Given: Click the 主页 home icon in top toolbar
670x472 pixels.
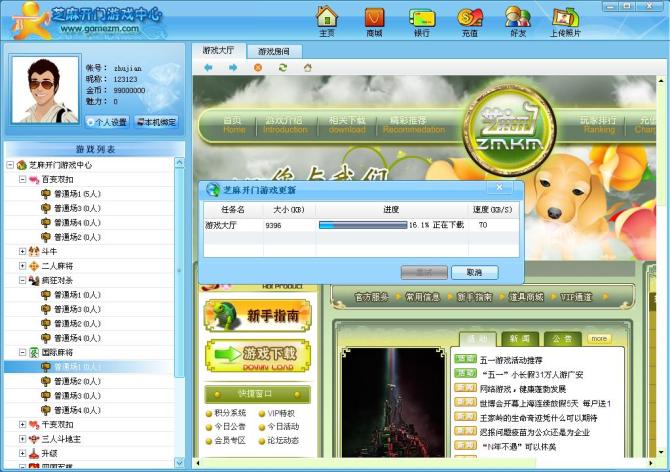Looking at the screenshot, I should pos(327,18).
